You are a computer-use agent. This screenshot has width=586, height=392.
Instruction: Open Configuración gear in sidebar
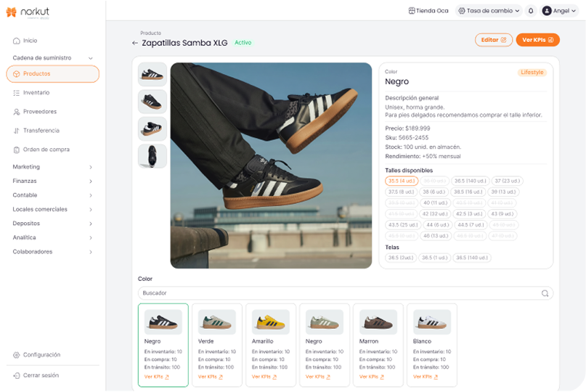point(17,355)
